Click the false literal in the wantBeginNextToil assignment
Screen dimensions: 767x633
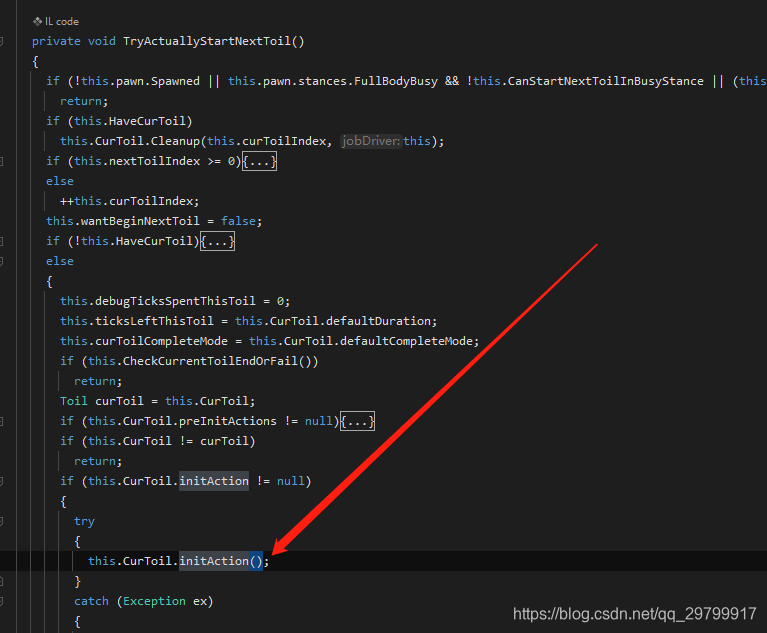tap(238, 221)
